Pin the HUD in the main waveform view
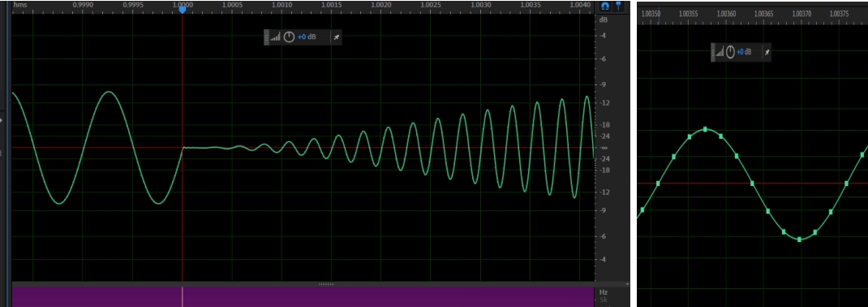Image resolution: width=868 pixels, height=307 pixels. click(x=336, y=37)
